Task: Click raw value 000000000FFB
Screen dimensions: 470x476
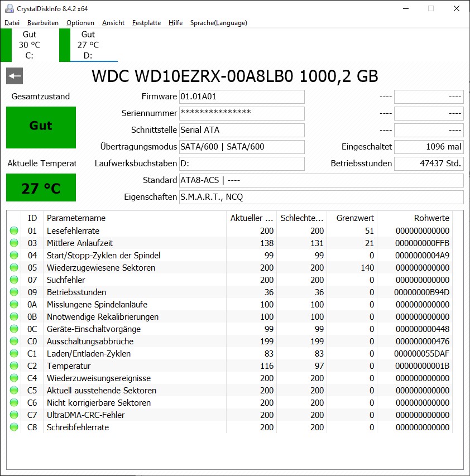Action: coord(423,243)
